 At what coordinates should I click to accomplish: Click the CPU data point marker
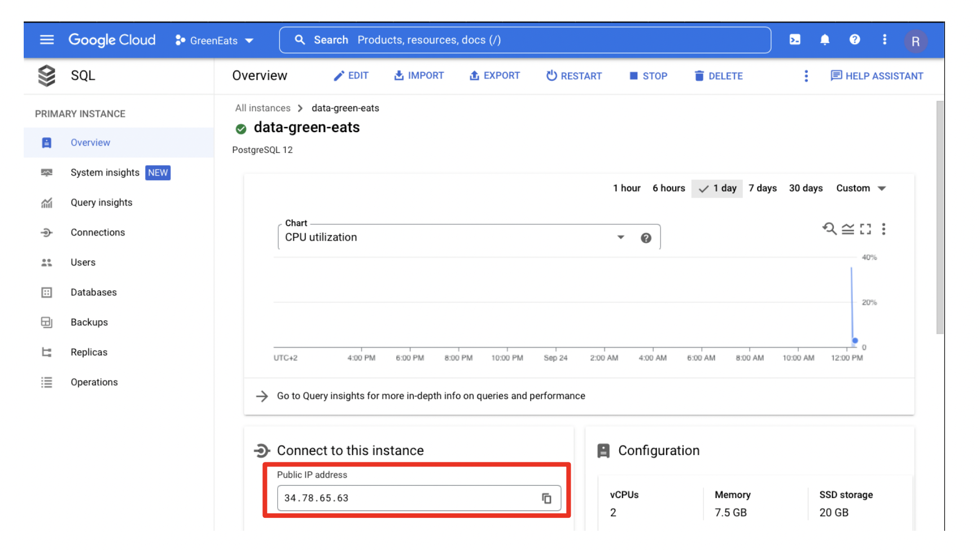click(855, 341)
